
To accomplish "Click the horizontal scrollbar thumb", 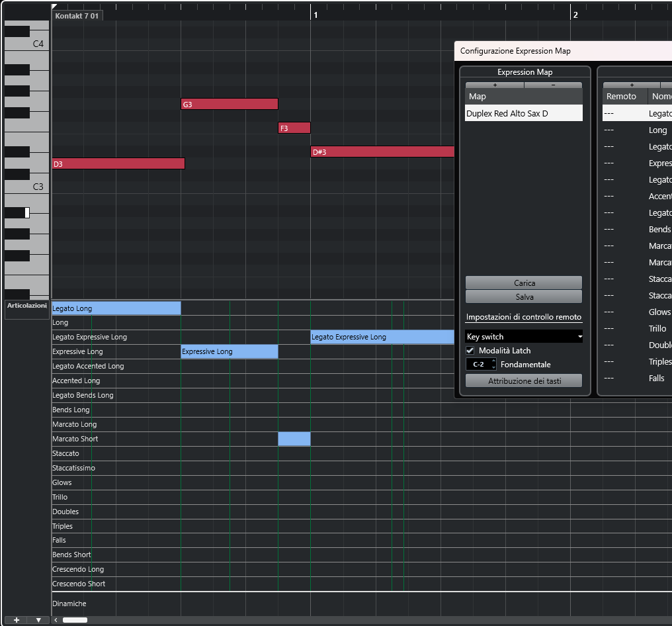I will pos(75,620).
